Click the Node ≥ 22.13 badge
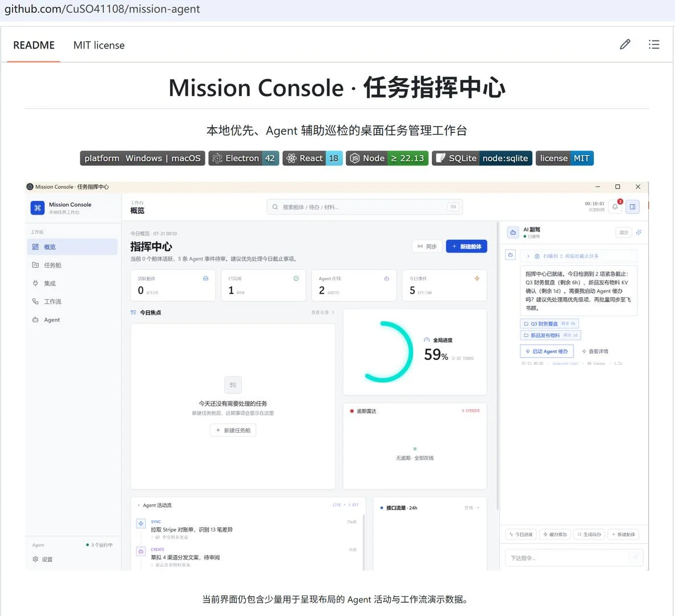This screenshot has width=675, height=616. point(387,158)
